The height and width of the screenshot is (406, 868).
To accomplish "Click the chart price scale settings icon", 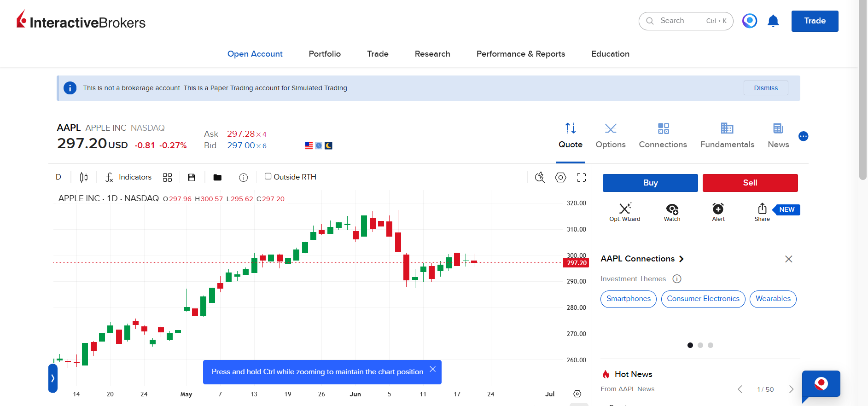I will (x=577, y=394).
